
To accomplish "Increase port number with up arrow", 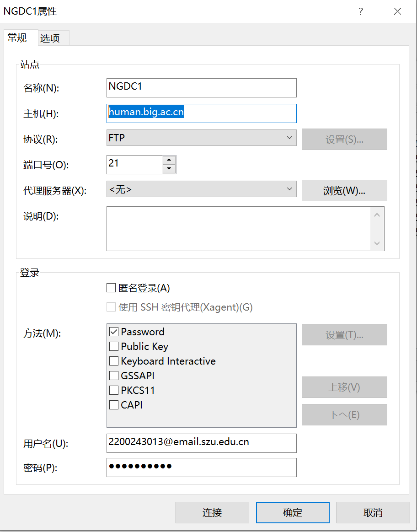I will 169,160.
